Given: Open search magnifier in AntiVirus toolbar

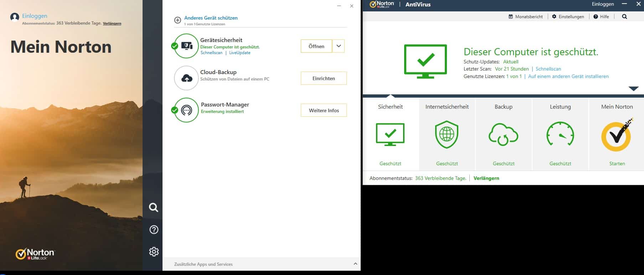Looking at the screenshot, I should 624,17.
